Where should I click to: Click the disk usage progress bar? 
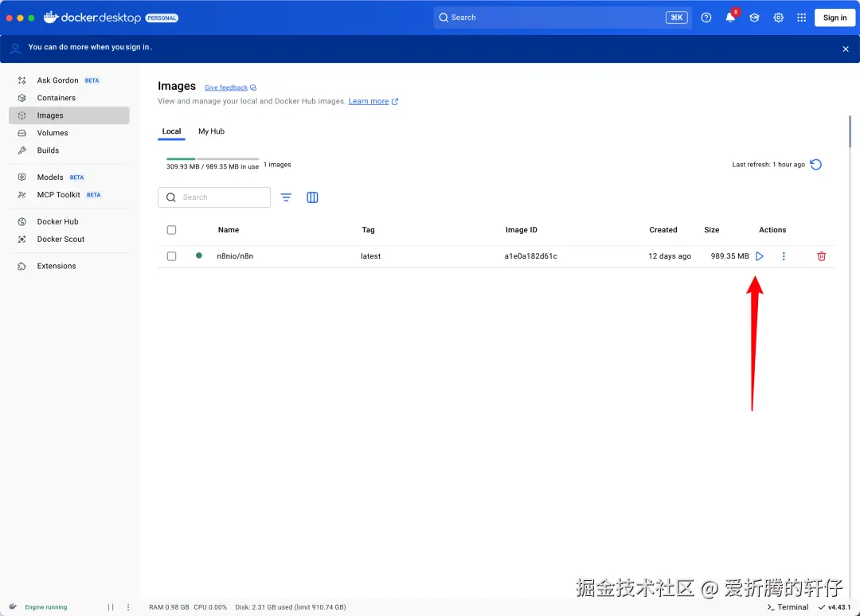click(211, 158)
